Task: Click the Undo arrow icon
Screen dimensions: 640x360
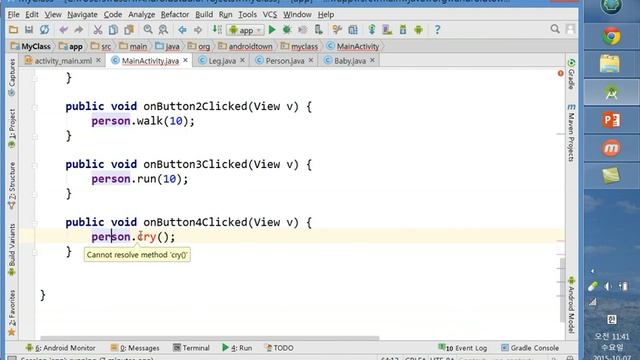Action: pos(63,30)
